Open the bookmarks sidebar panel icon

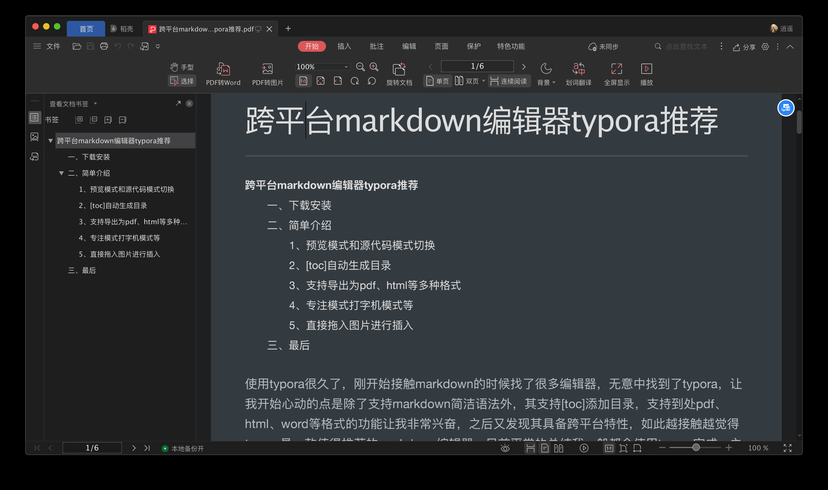pos(34,117)
